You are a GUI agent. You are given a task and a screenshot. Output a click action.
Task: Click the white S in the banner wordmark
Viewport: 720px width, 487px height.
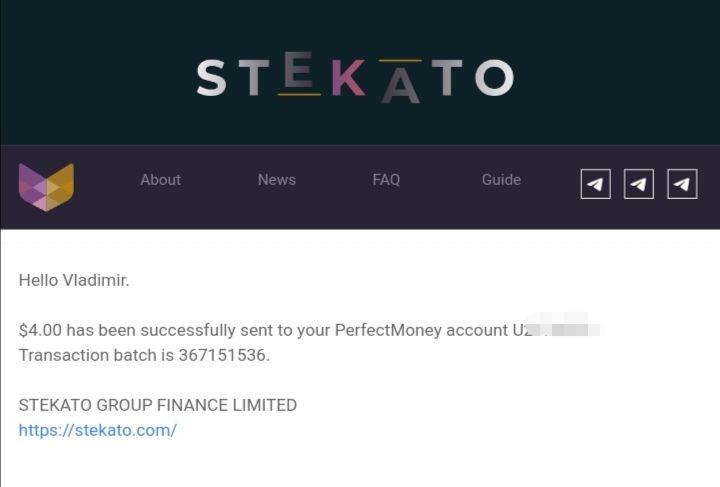(212, 78)
